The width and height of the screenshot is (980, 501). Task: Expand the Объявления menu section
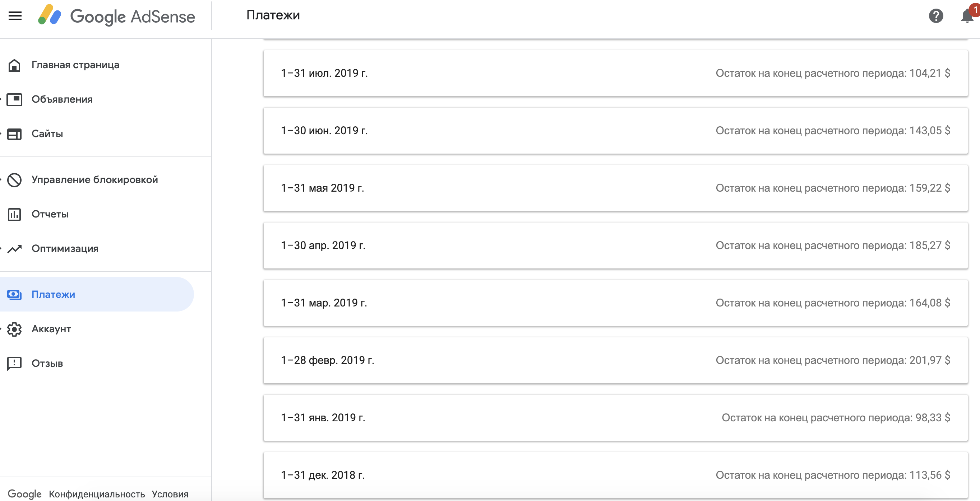(62, 99)
